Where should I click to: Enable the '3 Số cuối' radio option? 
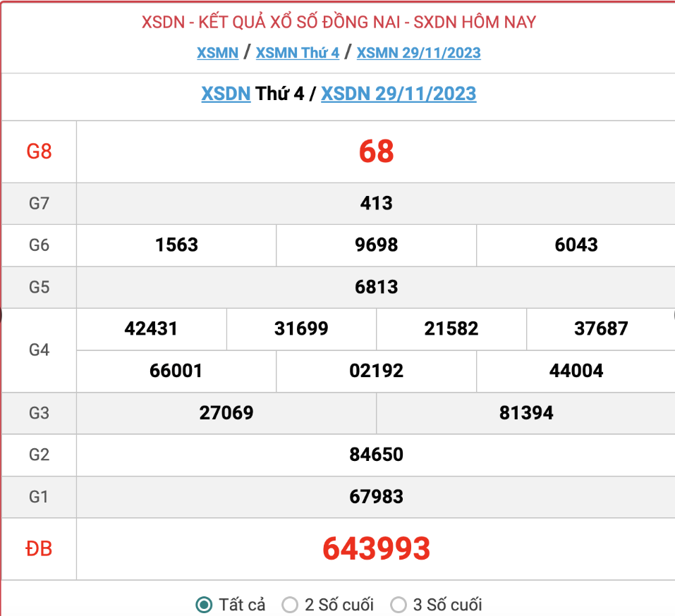pos(399,605)
